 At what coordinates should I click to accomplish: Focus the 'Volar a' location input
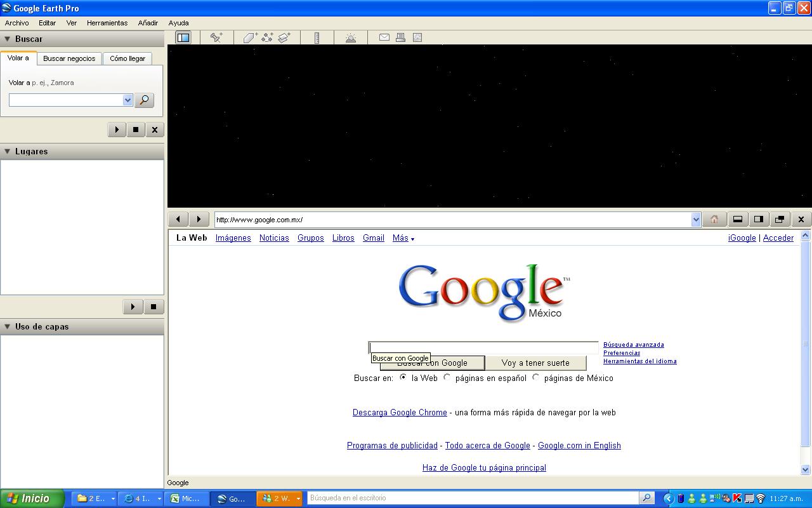[x=66, y=100]
